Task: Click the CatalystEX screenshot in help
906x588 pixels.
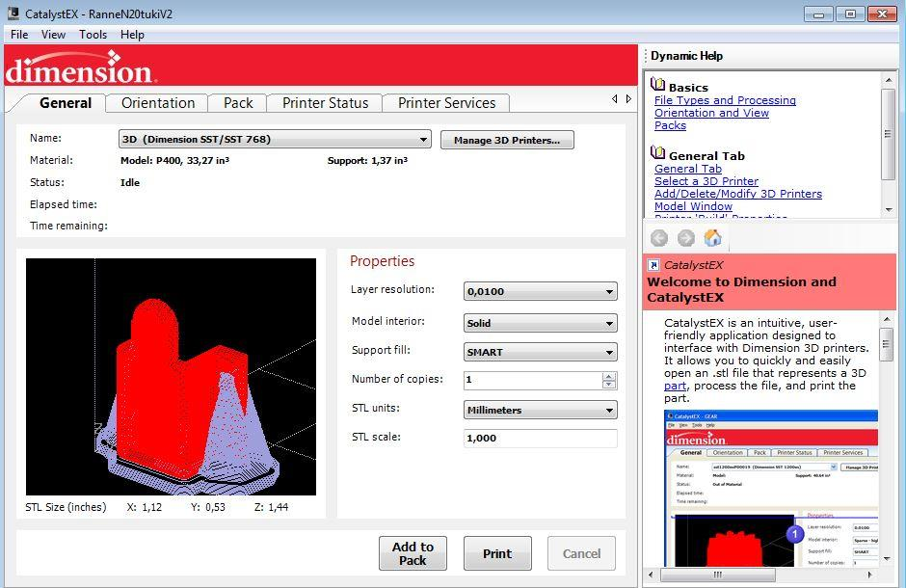Action: [x=771, y=488]
